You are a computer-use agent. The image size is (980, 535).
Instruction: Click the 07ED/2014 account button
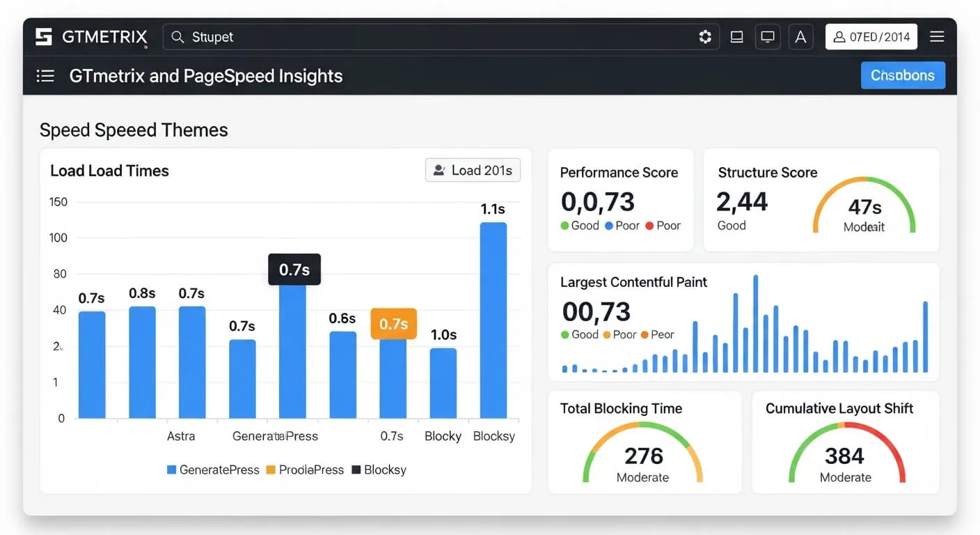871,37
